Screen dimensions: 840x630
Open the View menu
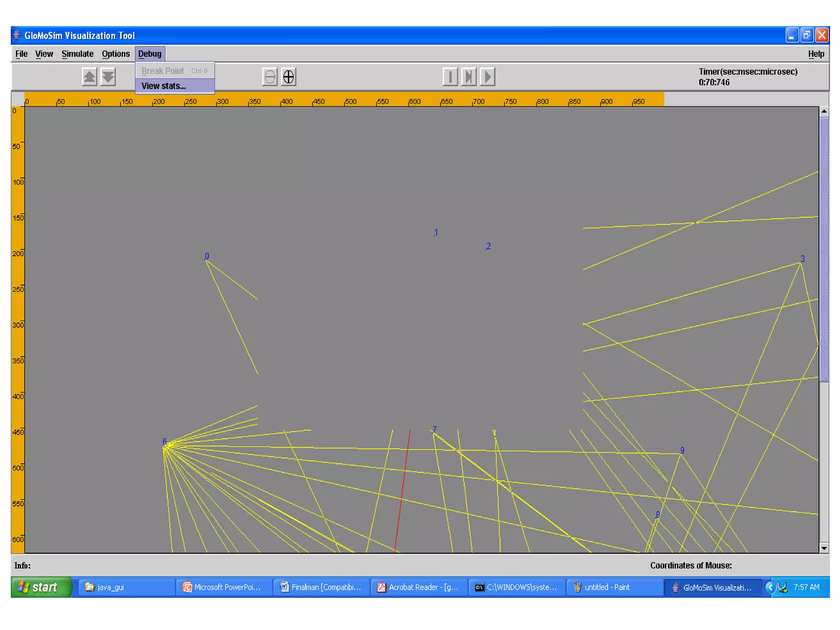(44, 54)
